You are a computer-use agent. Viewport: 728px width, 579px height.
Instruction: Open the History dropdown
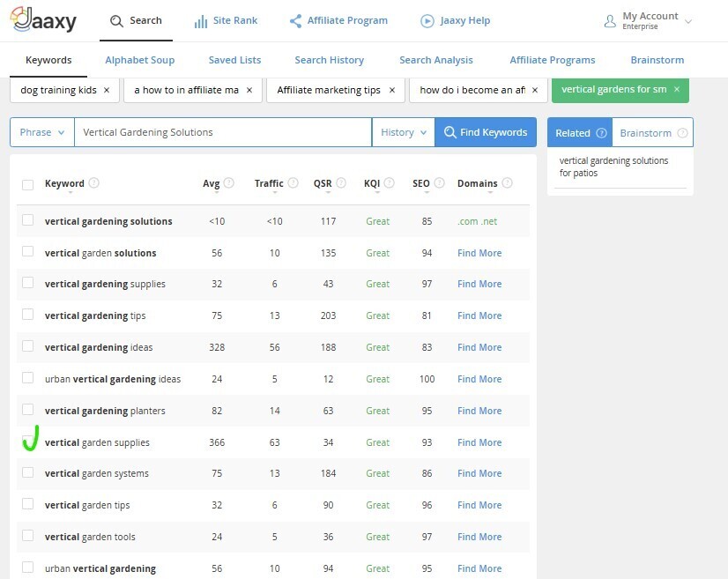pos(404,132)
